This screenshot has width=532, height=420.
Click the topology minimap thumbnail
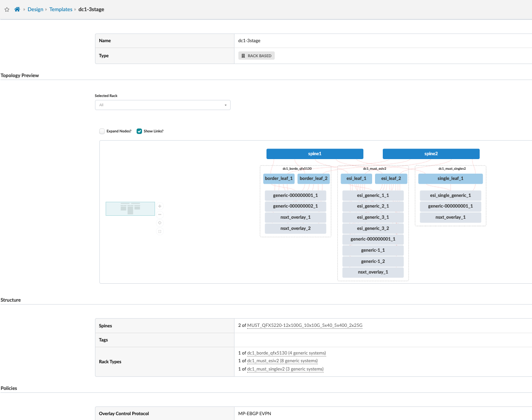[130, 209]
